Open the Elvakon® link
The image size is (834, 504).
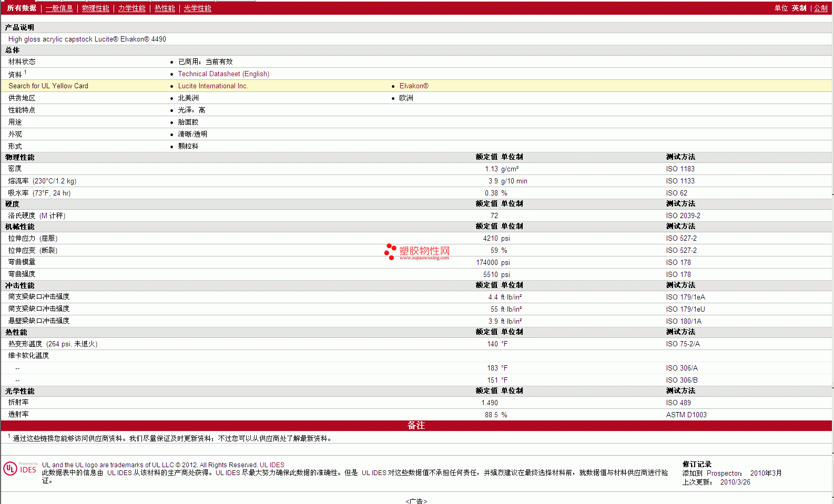click(x=414, y=86)
